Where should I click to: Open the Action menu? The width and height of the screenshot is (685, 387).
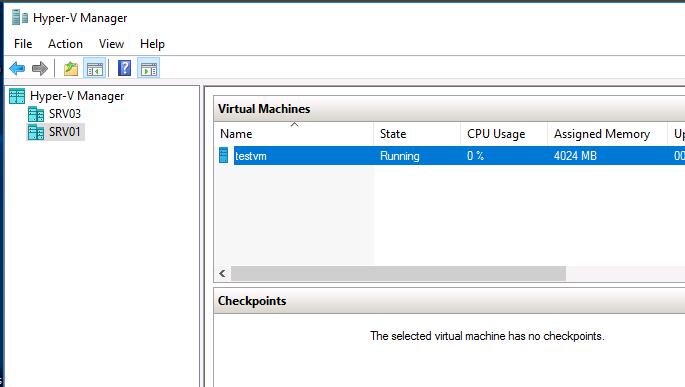[x=65, y=44]
